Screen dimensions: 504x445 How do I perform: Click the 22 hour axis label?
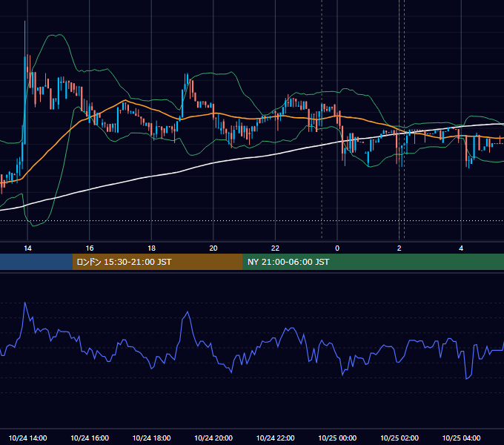[275, 248]
